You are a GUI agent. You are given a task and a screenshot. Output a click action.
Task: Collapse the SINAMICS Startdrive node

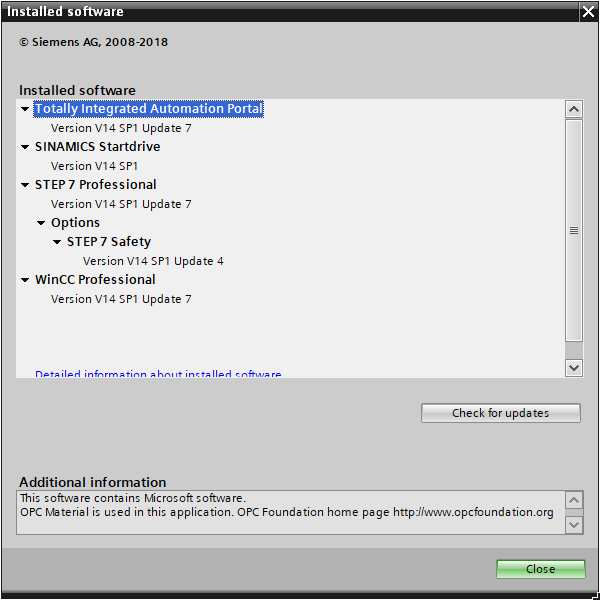pyautogui.click(x=25, y=147)
